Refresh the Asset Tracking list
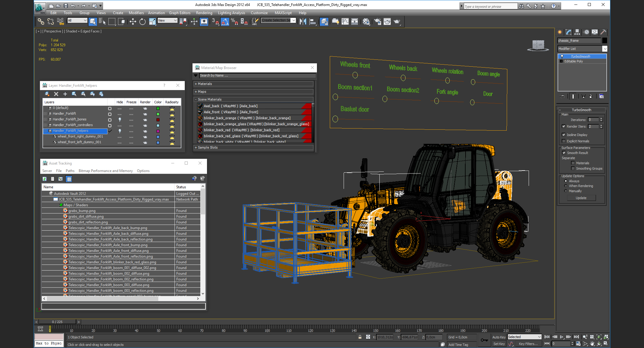Image resolution: width=644 pixels, height=348 pixels. click(44, 179)
